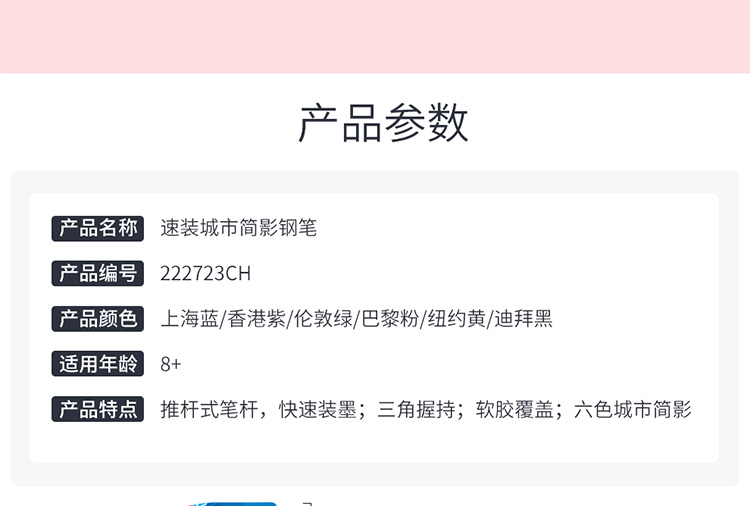Click the 快速装墨 feature text
The height and width of the screenshot is (506, 750).
click(x=318, y=409)
